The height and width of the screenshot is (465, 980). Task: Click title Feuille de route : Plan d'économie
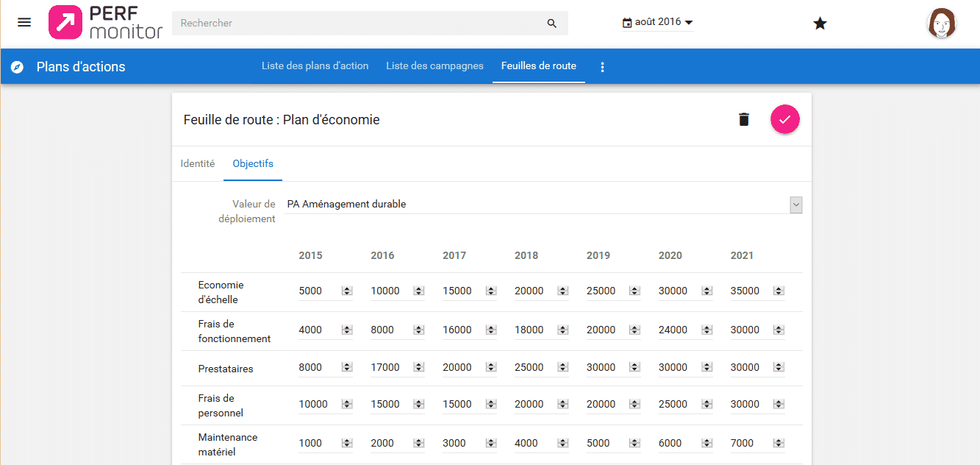click(x=282, y=120)
